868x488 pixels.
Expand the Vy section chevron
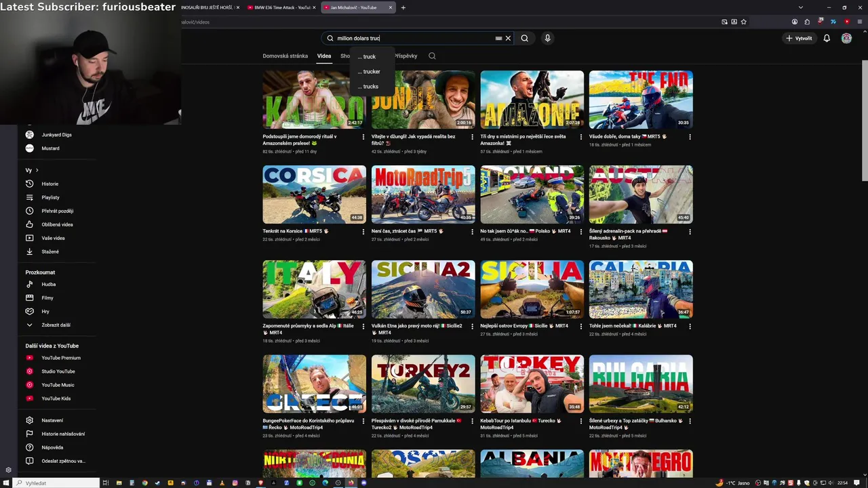[37, 170]
